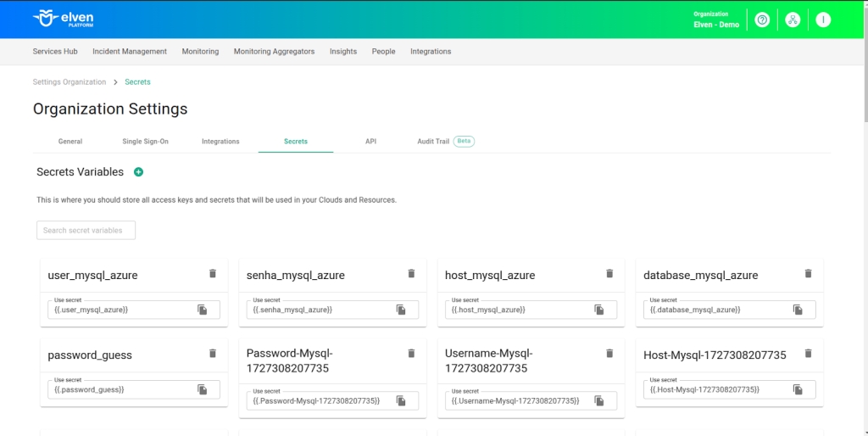Copy the database_mysql_azure secret reference
Viewport: 868px width, 436px height.
[x=798, y=310]
